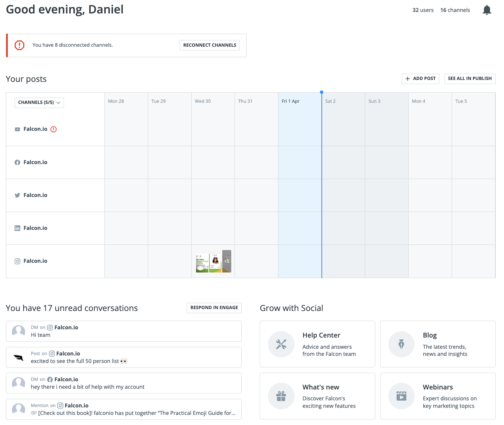Click the Twitter Falcon.io channel icon
This screenshot has width=504, height=425.
pyautogui.click(x=17, y=195)
